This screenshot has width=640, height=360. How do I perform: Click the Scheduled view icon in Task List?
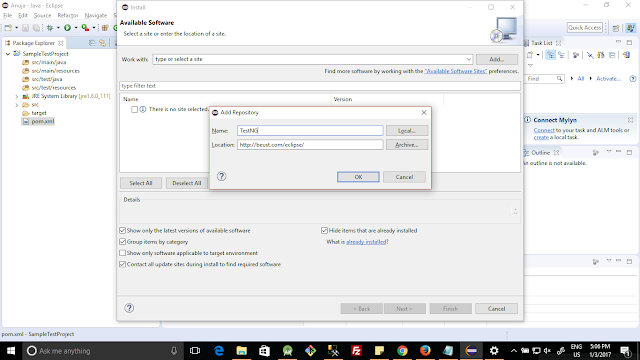pyautogui.click(x=561, y=55)
